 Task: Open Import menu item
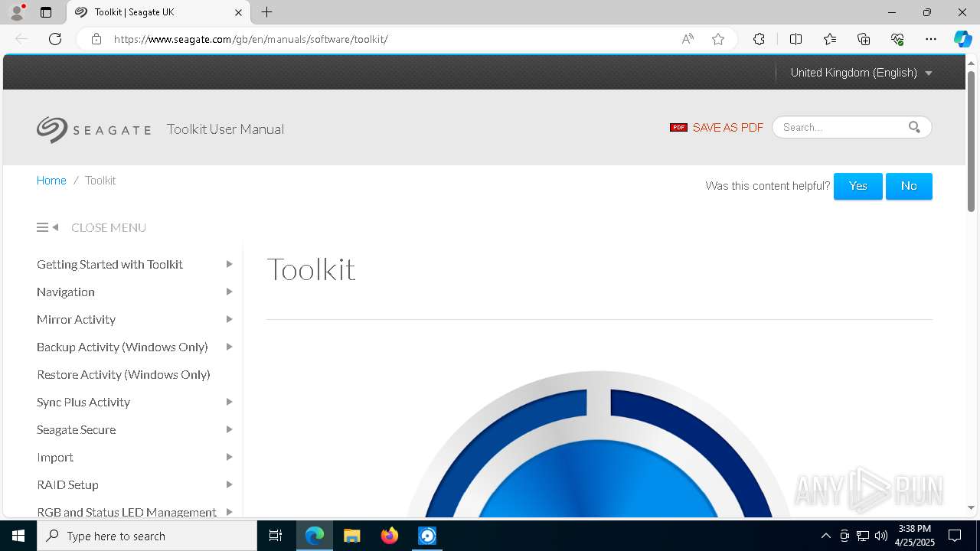pos(55,457)
